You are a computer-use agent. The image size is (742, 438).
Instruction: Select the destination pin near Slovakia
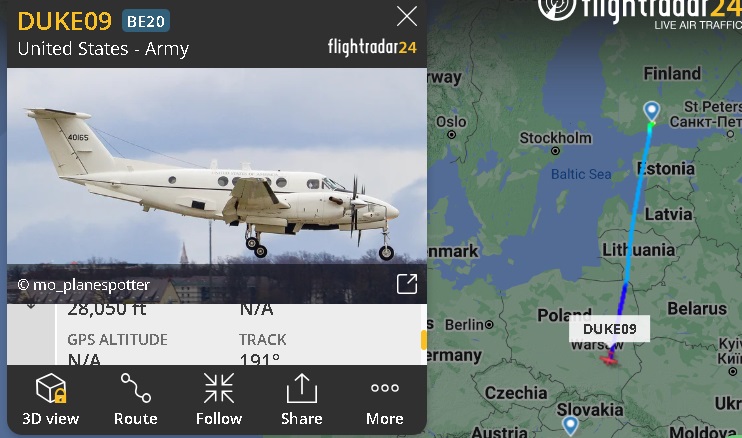(x=570, y=425)
